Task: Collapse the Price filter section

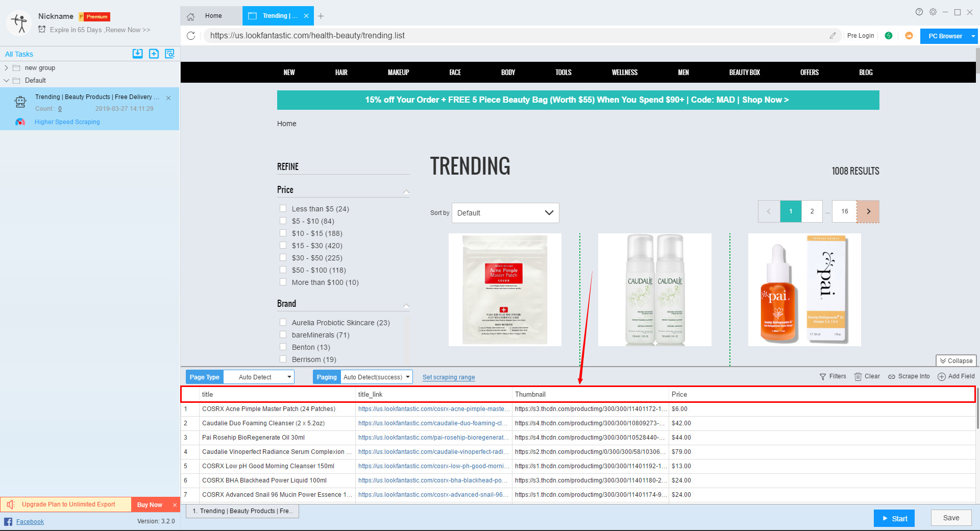Action: (x=406, y=191)
